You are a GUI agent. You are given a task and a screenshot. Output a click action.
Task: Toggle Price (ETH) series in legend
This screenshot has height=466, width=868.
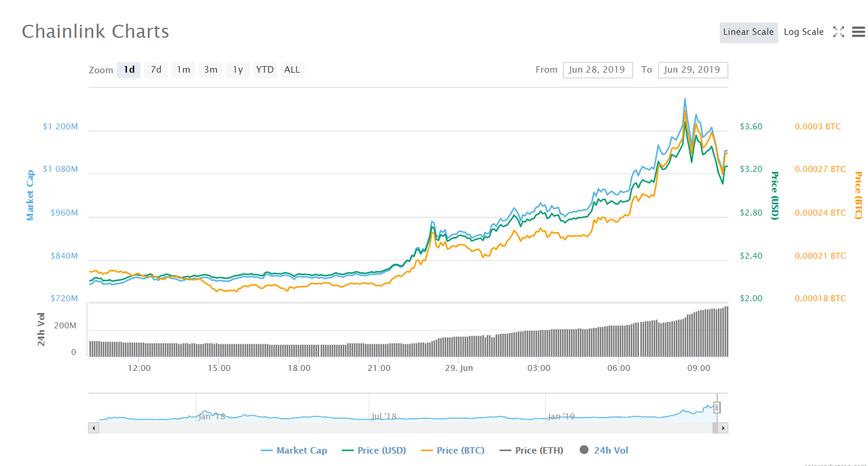point(531,451)
